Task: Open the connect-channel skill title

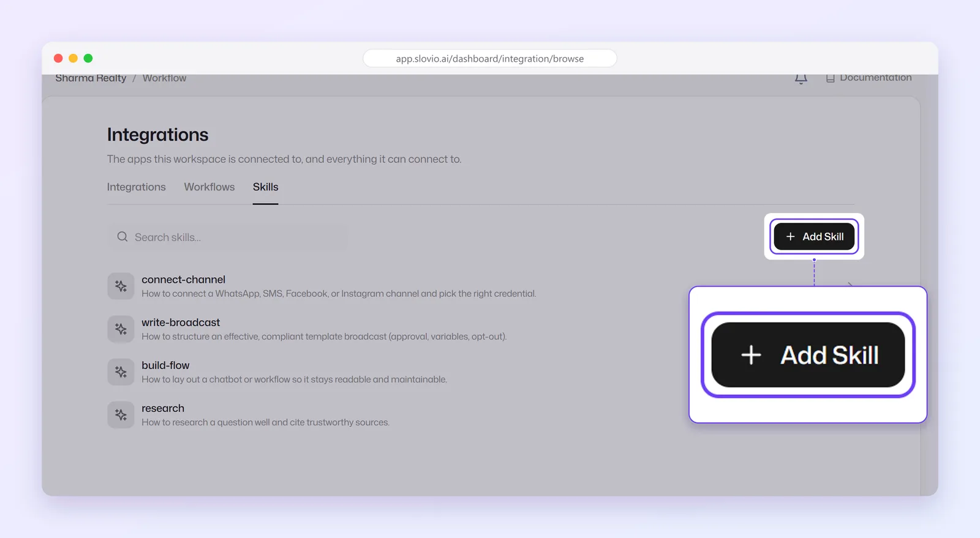Action: click(x=183, y=280)
